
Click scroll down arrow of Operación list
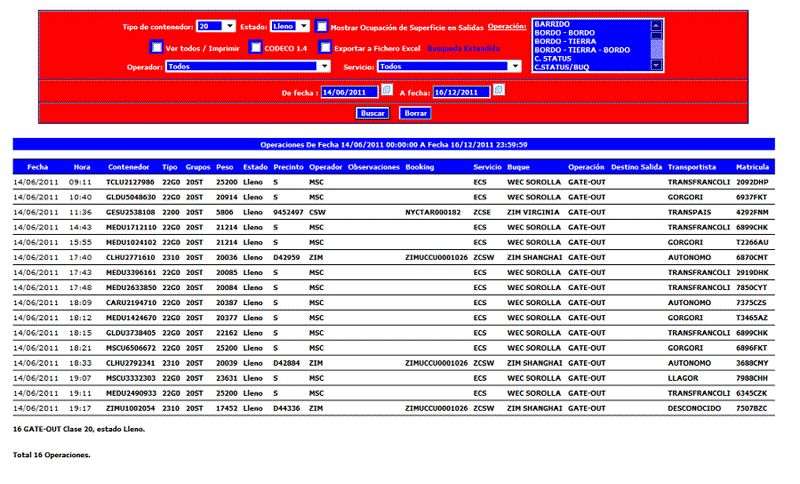657,65
